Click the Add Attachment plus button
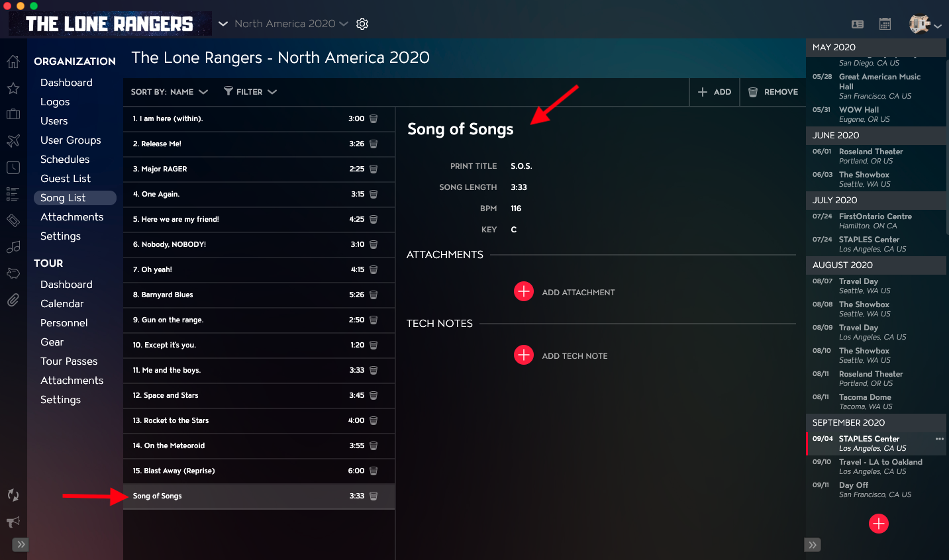949x560 pixels. [524, 291]
